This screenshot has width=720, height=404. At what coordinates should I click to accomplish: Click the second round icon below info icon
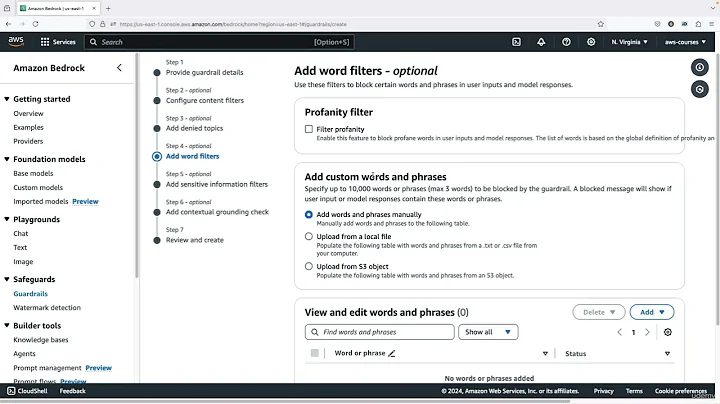(x=699, y=89)
